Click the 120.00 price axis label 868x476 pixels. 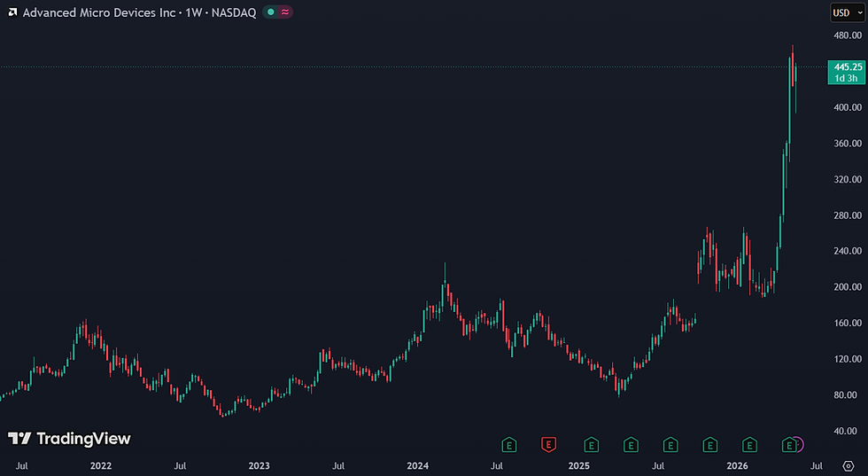(848, 359)
